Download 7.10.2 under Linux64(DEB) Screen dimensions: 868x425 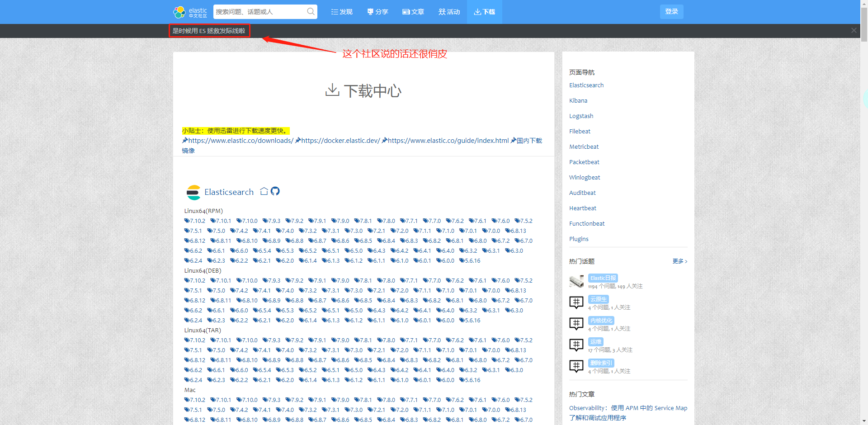(195, 281)
